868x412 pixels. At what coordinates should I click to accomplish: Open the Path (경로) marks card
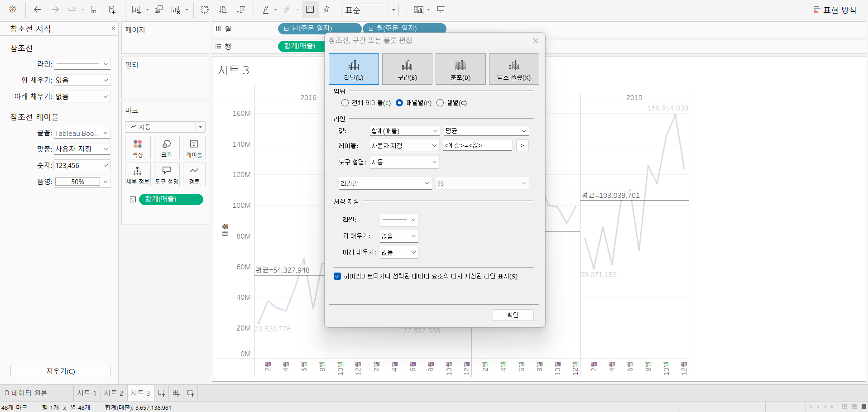click(x=194, y=174)
